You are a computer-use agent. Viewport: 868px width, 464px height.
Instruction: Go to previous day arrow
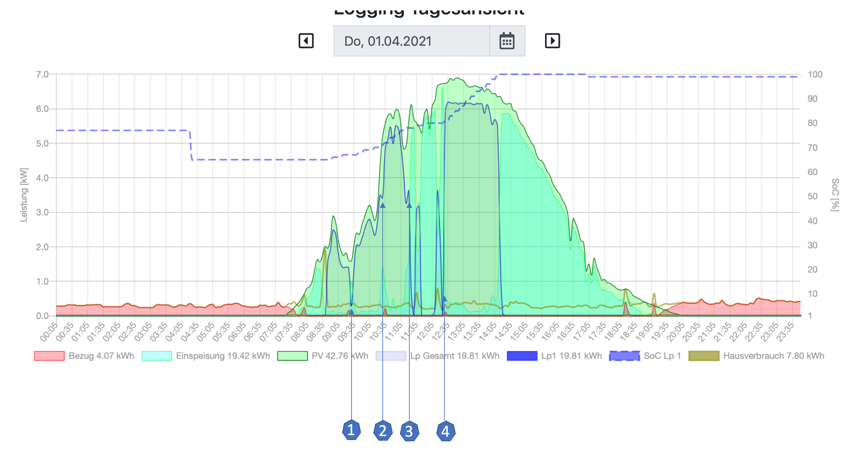pyautogui.click(x=306, y=41)
